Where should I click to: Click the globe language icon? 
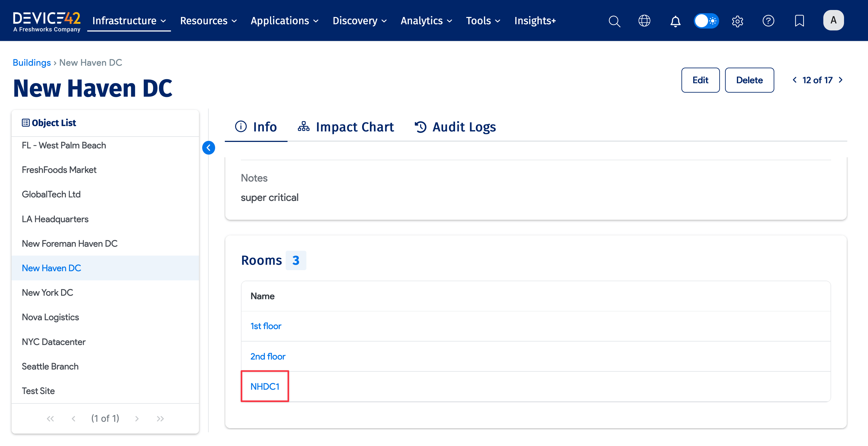[644, 21]
